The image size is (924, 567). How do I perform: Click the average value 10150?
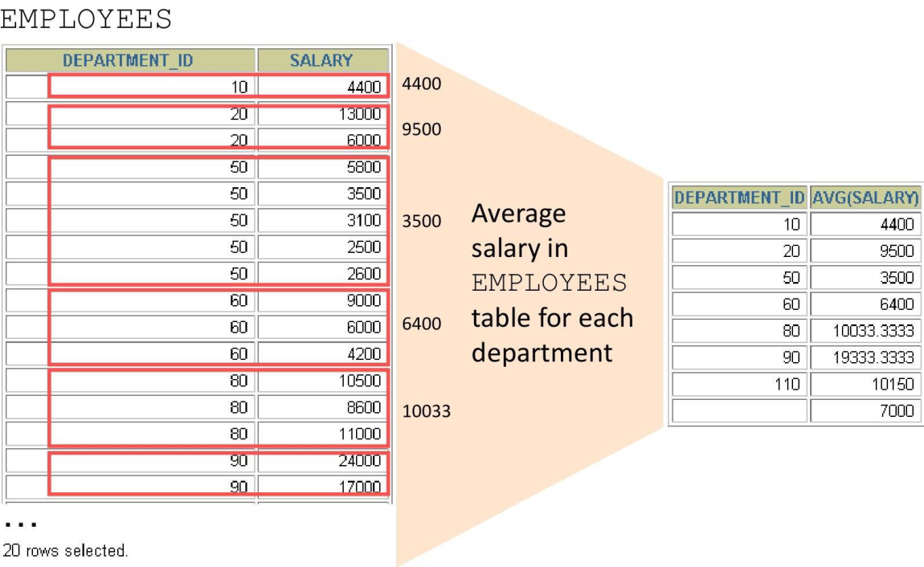point(865,384)
